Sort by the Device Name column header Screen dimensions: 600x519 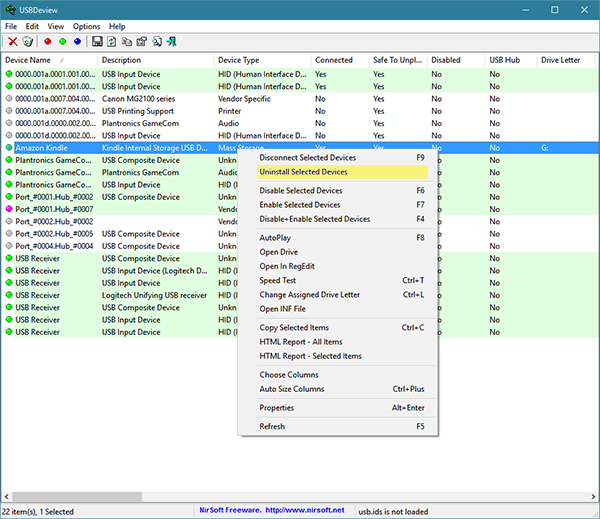pos(30,60)
